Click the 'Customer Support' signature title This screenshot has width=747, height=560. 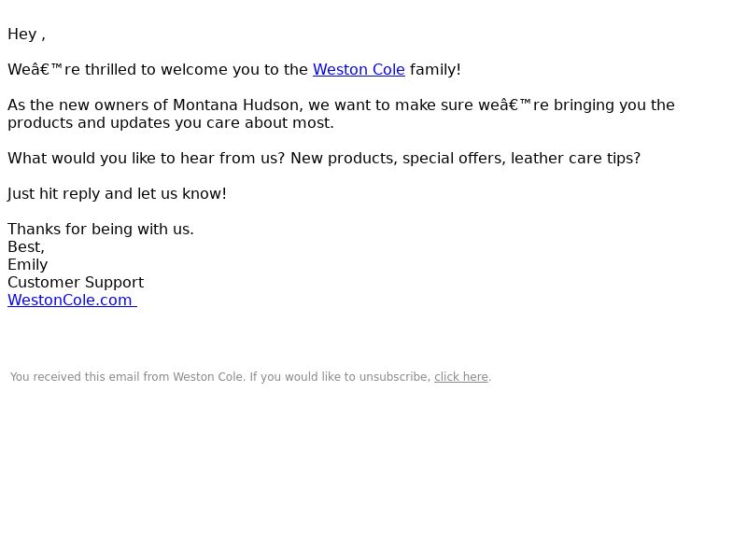pos(76,283)
